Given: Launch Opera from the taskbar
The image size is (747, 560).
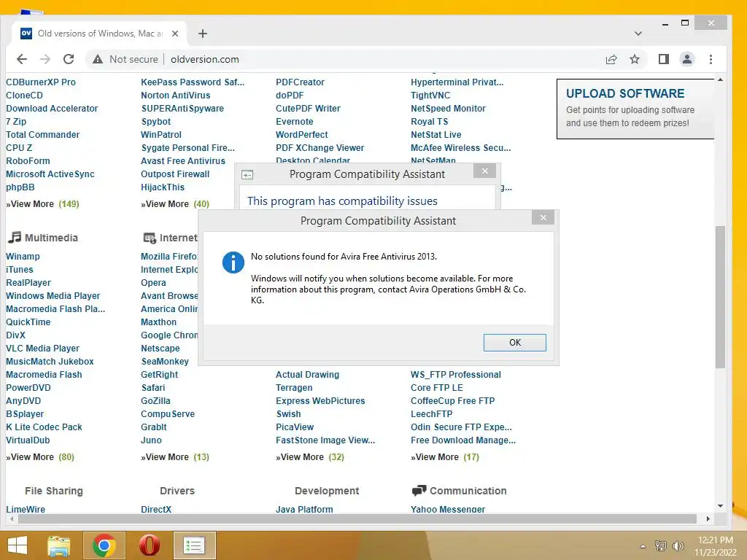Looking at the screenshot, I should click(x=149, y=545).
